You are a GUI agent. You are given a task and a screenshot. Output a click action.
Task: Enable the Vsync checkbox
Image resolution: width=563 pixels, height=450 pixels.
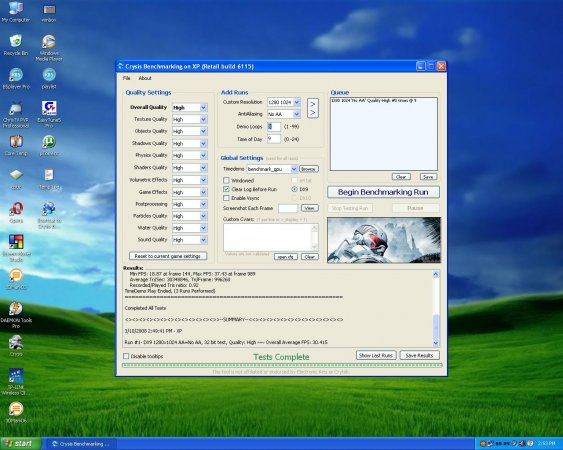click(226, 198)
